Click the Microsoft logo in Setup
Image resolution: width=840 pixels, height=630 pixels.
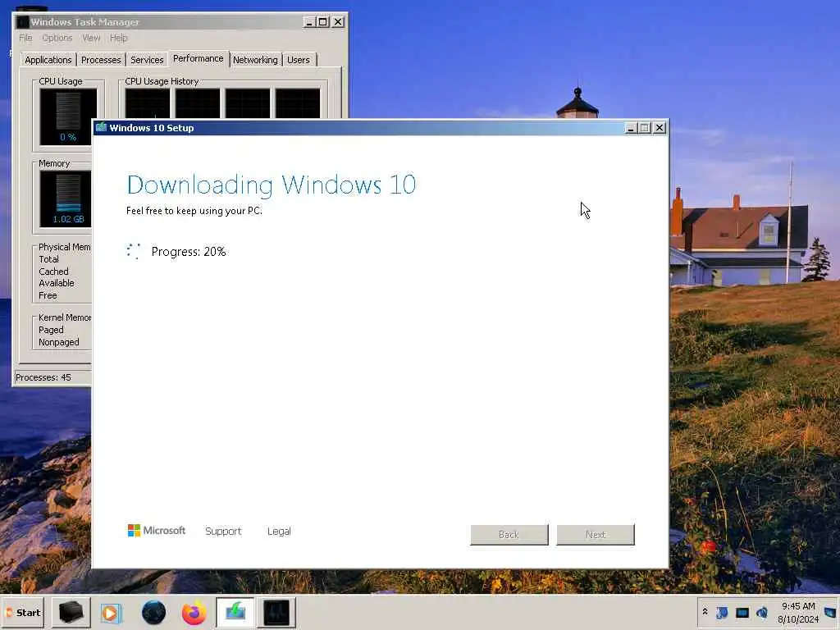tap(157, 531)
